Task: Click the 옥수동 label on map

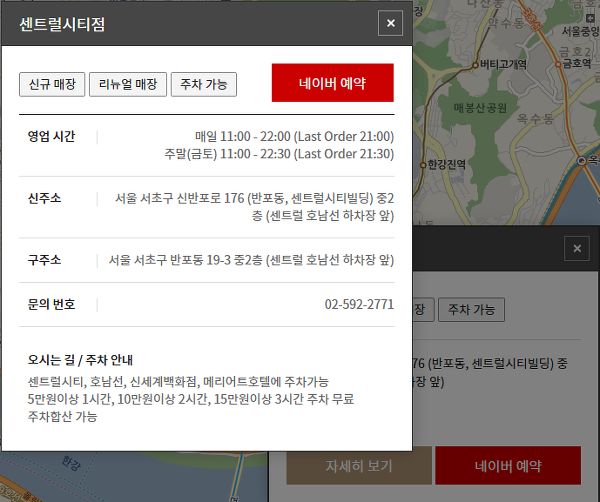Action: [x=535, y=119]
